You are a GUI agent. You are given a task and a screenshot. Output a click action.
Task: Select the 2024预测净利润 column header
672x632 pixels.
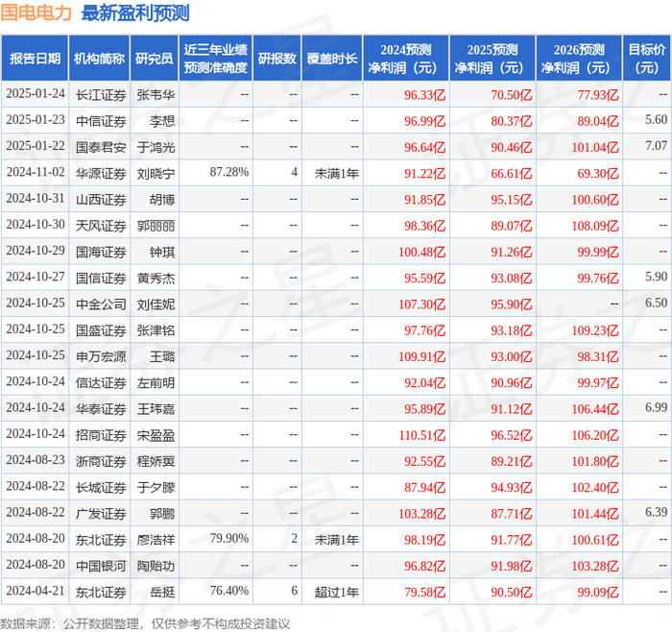point(406,59)
